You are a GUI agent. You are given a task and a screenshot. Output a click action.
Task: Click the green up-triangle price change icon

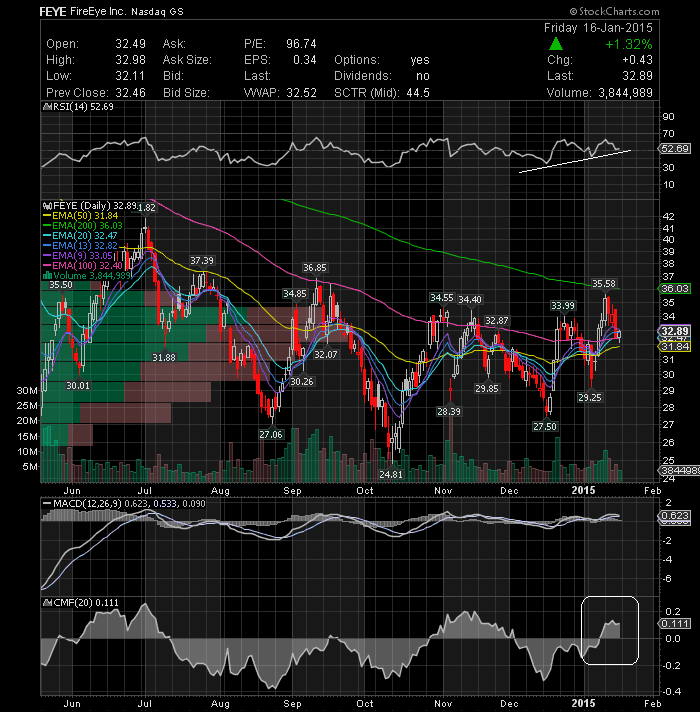click(556, 44)
